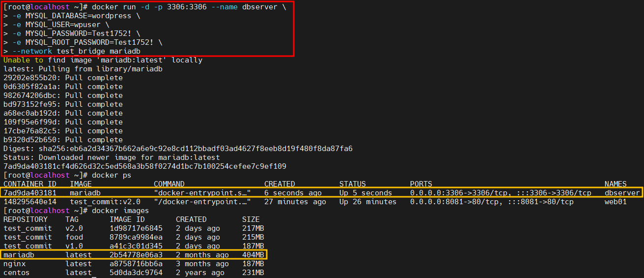
Task: Click image ID 5d0da3dc9764
Action: [x=136, y=273]
